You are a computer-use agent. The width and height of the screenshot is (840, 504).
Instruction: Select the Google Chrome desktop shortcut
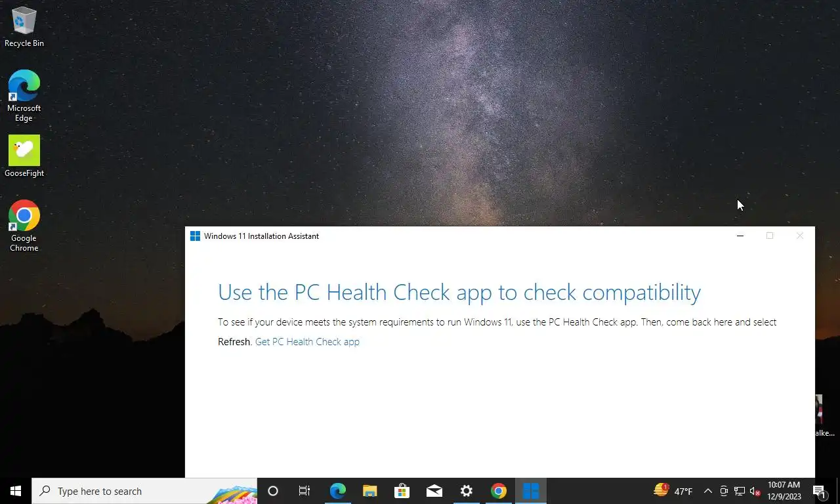coord(24,226)
